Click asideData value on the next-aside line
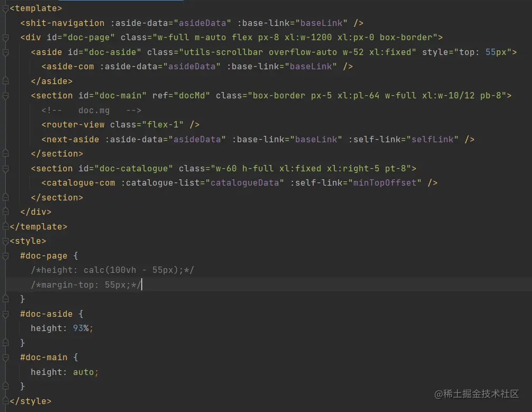532x412 pixels. 197,140
